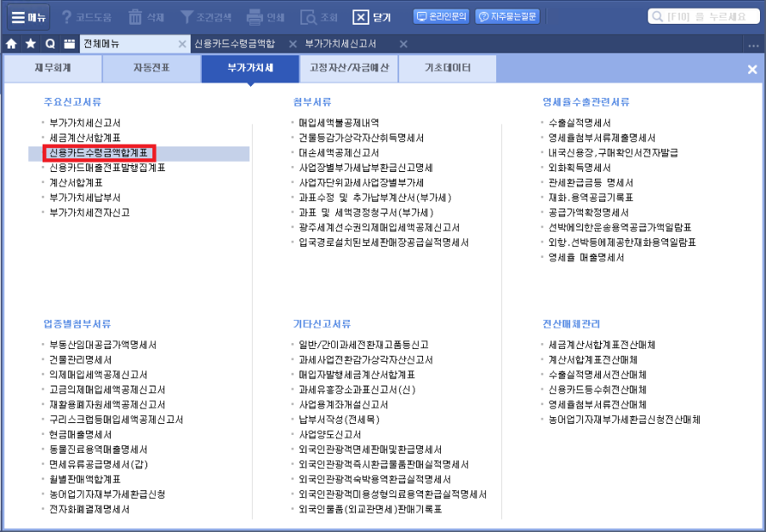The width and height of the screenshot is (766, 532).
Task: Open 내국신용장,구매확인서전자발급 item
Action: click(613, 153)
